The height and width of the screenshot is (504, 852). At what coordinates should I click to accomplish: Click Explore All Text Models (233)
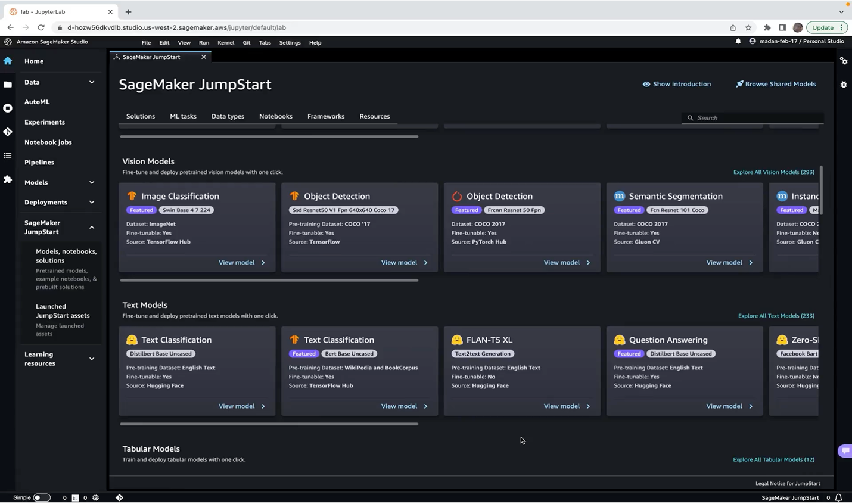click(776, 316)
